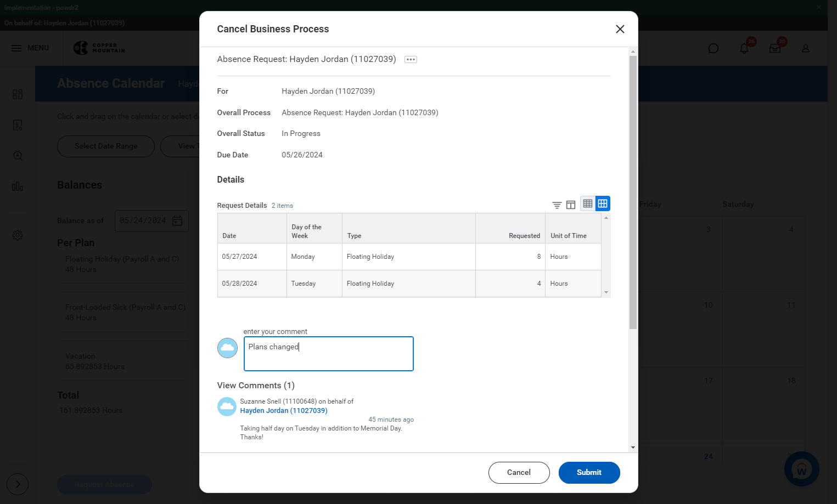Click the Unit of Time column header
This screenshot has width=837, height=504.
click(573, 229)
